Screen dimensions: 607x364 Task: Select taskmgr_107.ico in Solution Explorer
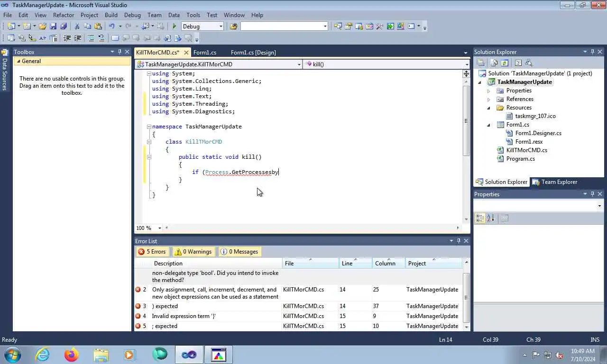(x=535, y=116)
